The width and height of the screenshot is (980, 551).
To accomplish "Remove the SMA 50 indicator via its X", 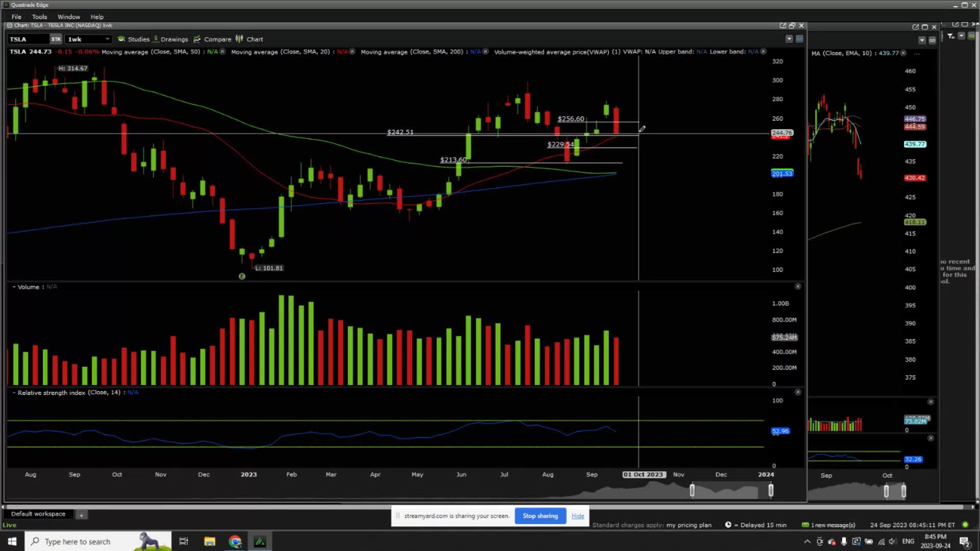I will click(223, 52).
